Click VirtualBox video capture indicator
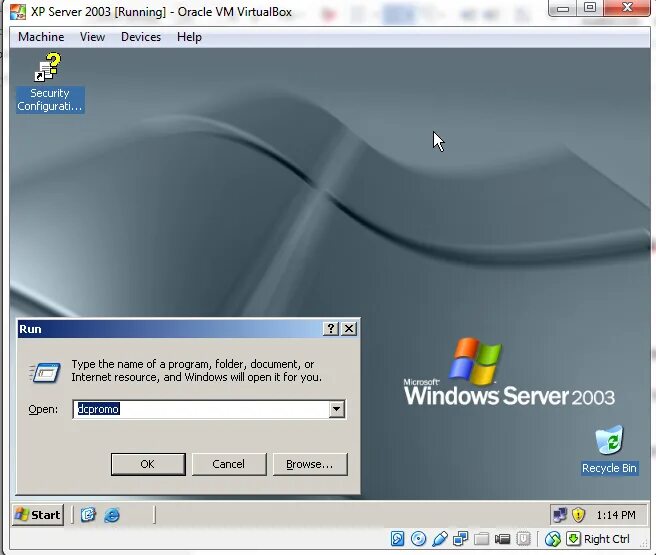This screenshot has width=656, height=555. 502,539
